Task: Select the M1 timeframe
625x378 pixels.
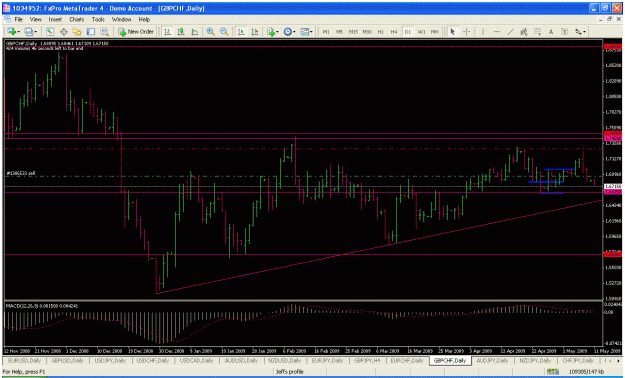Action: coord(326,32)
